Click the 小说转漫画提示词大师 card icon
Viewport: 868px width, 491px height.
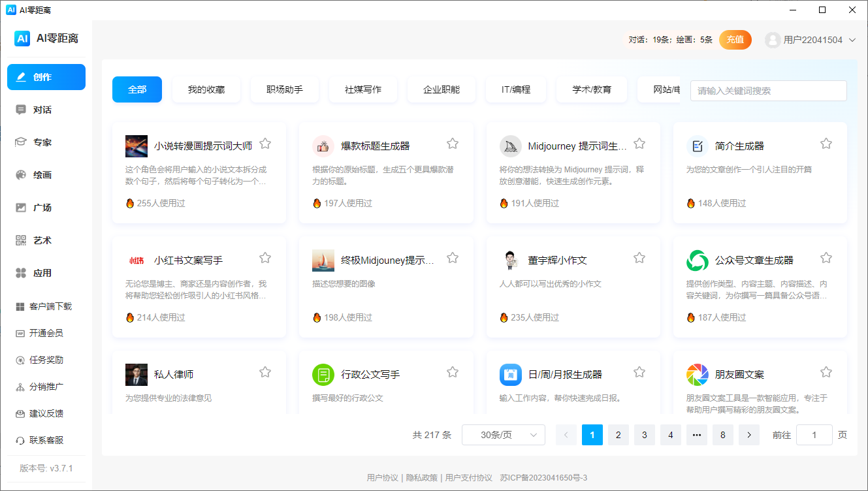coord(137,146)
